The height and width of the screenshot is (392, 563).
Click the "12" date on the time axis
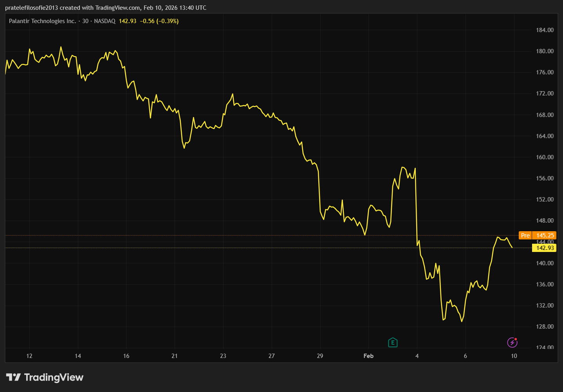point(29,356)
